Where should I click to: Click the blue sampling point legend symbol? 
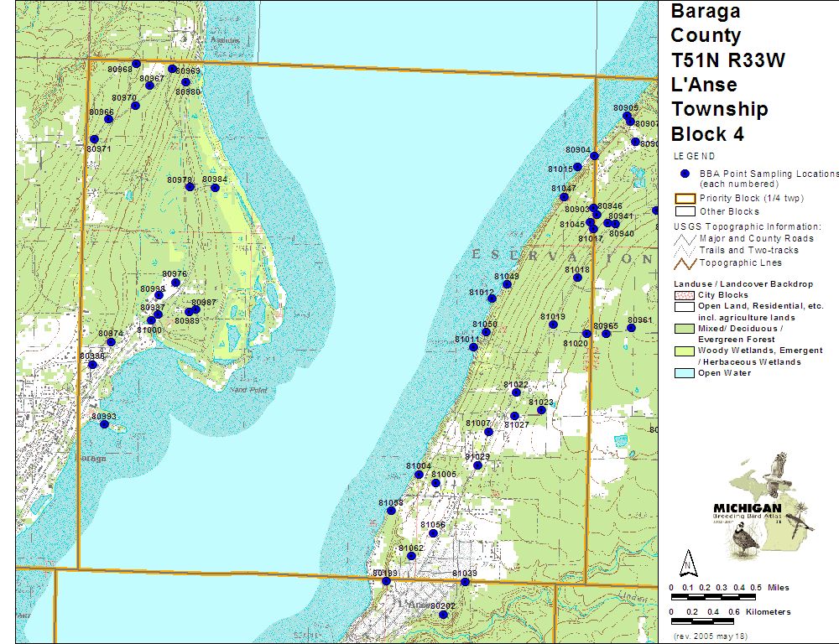(685, 174)
